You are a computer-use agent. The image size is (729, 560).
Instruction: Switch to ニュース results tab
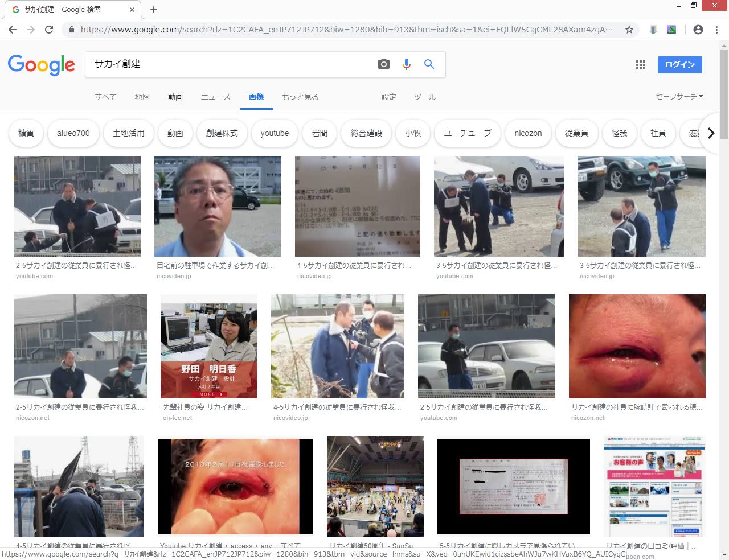[x=216, y=97]
